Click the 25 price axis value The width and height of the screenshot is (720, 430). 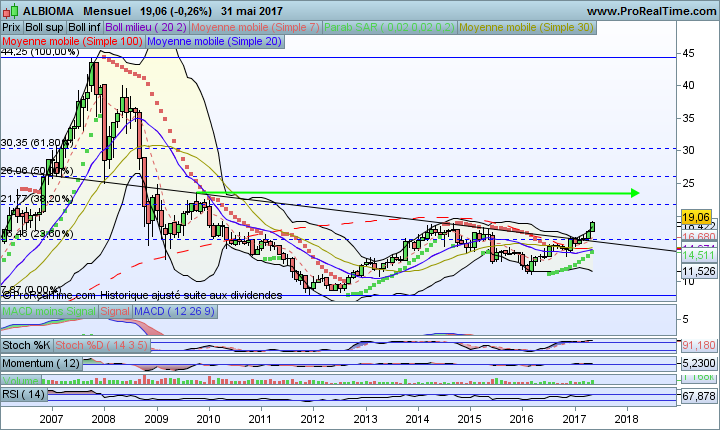(688, 184)
